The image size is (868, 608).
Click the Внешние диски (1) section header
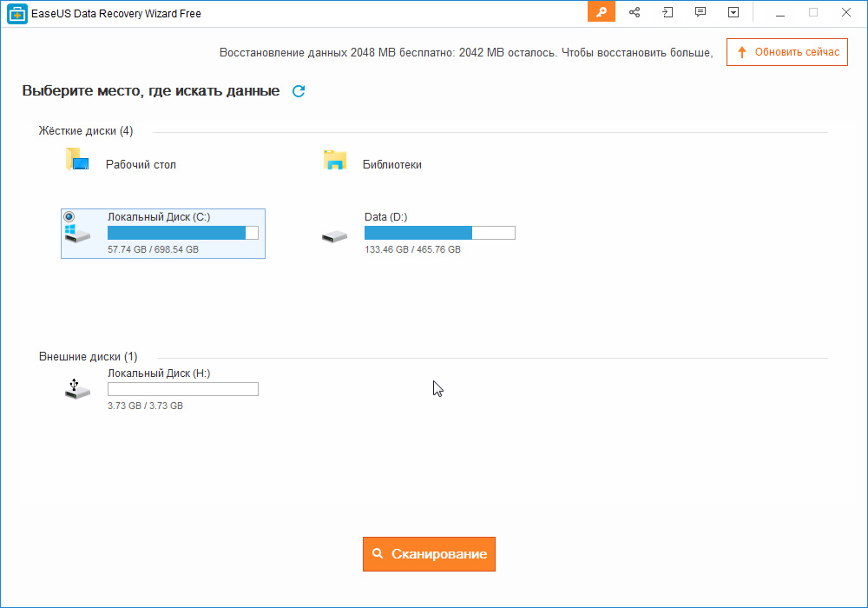[88, 357]
